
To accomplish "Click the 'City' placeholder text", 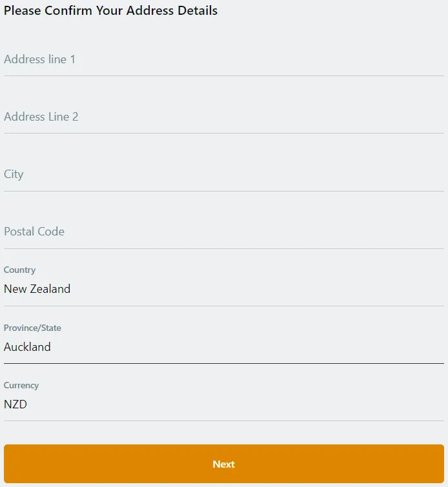I will click(x=14, y=174).
